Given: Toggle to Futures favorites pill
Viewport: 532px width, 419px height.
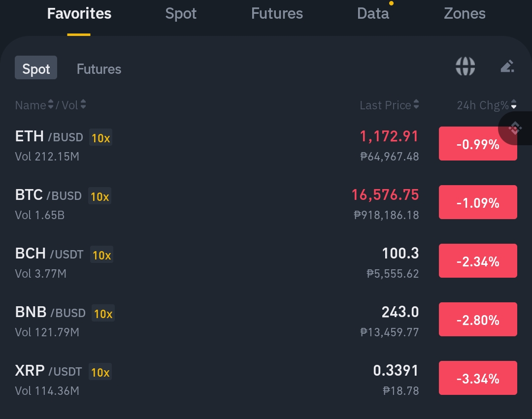Looking at the screenshot, I should pyautogui.click(x=99, y=69).
